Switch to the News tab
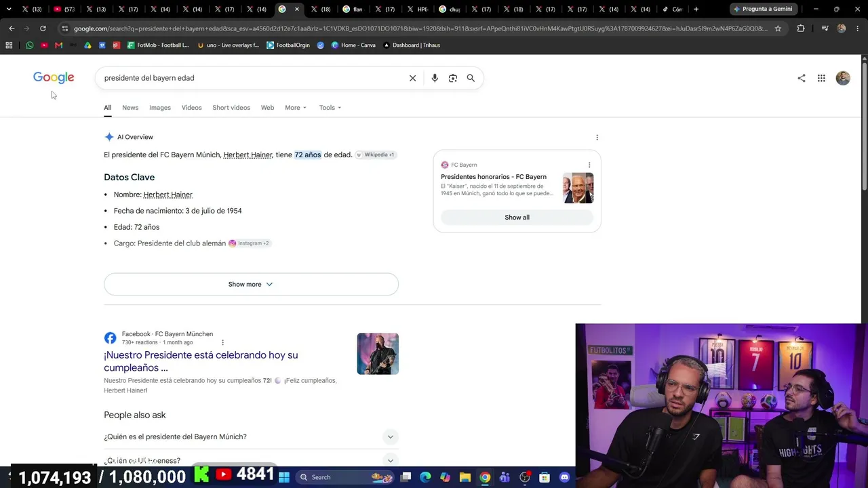The width and height of the screenshot is (868, 488). [x=130, y=108]
